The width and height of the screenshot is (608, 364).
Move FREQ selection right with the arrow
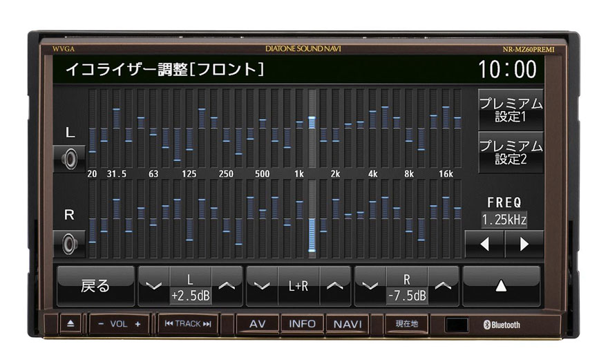[x=524, y=245]
